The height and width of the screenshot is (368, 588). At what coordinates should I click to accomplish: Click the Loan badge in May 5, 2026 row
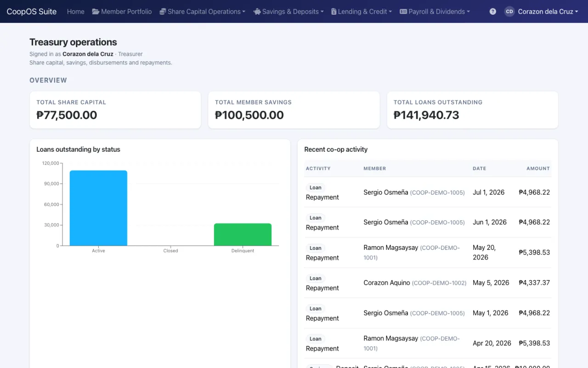click(x=316, y=278)
